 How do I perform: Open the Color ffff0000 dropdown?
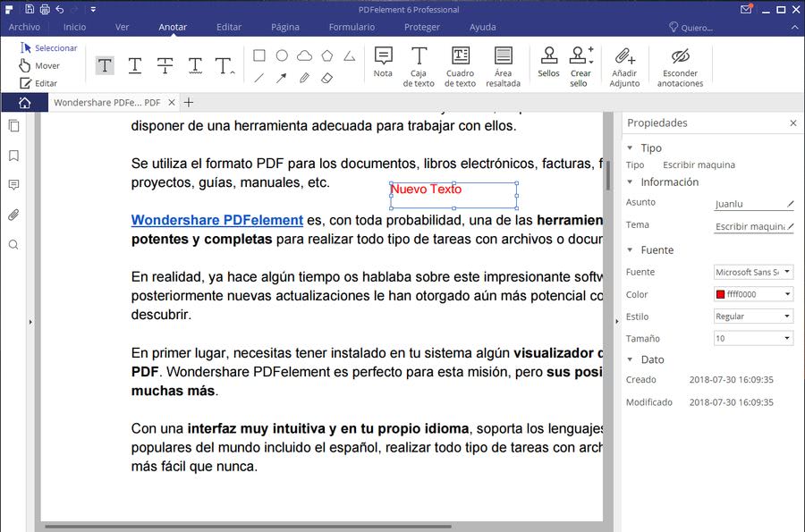click(754, 294)
